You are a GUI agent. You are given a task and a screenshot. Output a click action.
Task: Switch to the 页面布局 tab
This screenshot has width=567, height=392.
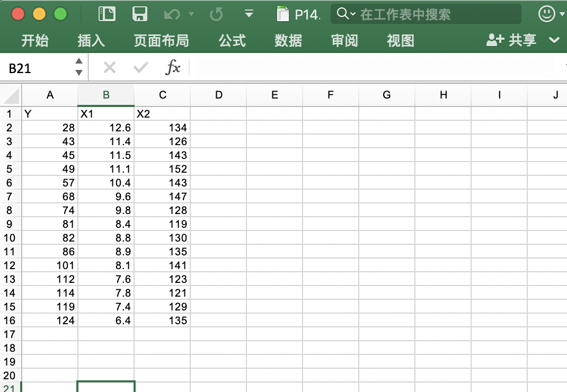coord(161,40)
